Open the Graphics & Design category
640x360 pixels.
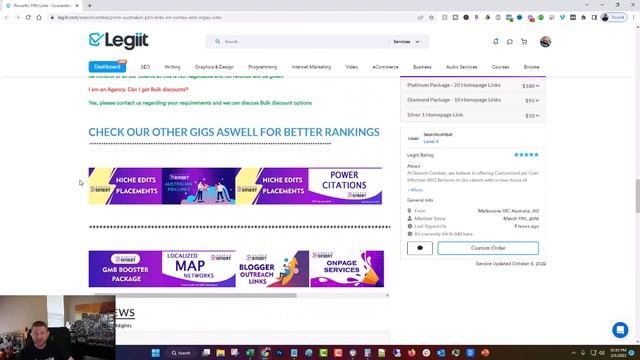[214, 67]
